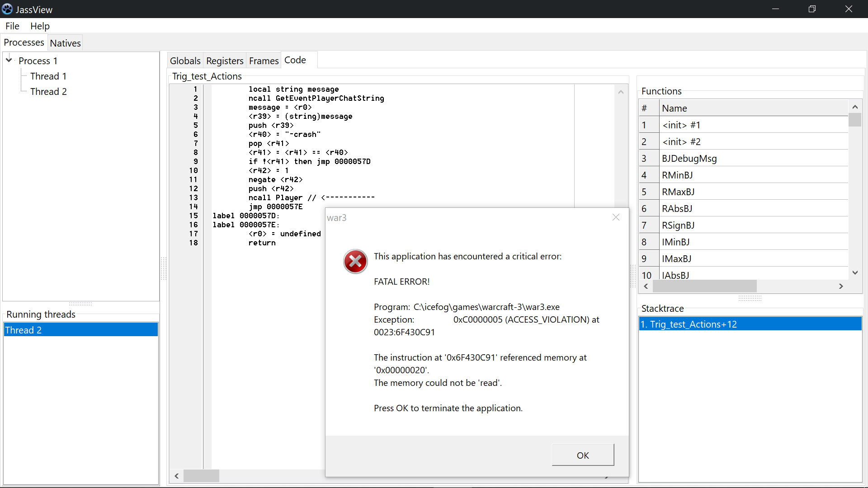Select Thread 2 under Process 1
Image resolution: width=868 pixels, height=488 pixels.
pyautogui.click(x=48, y=91)
